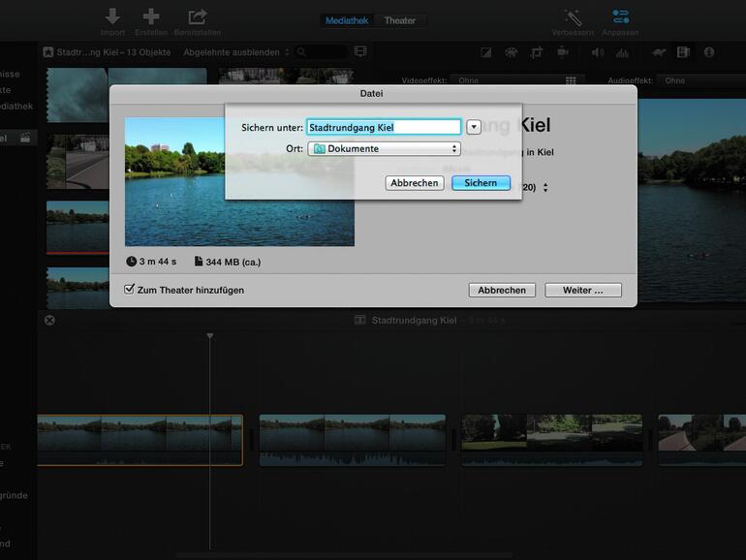
Task: Click the volume speaker icon
Action: [x=597, y=52]
